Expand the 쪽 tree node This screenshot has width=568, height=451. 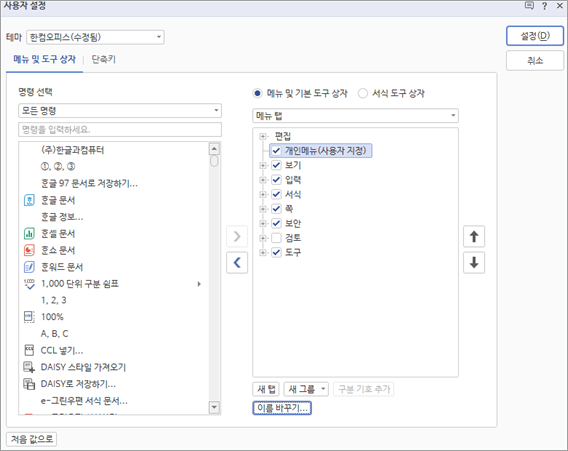[263, 209]
